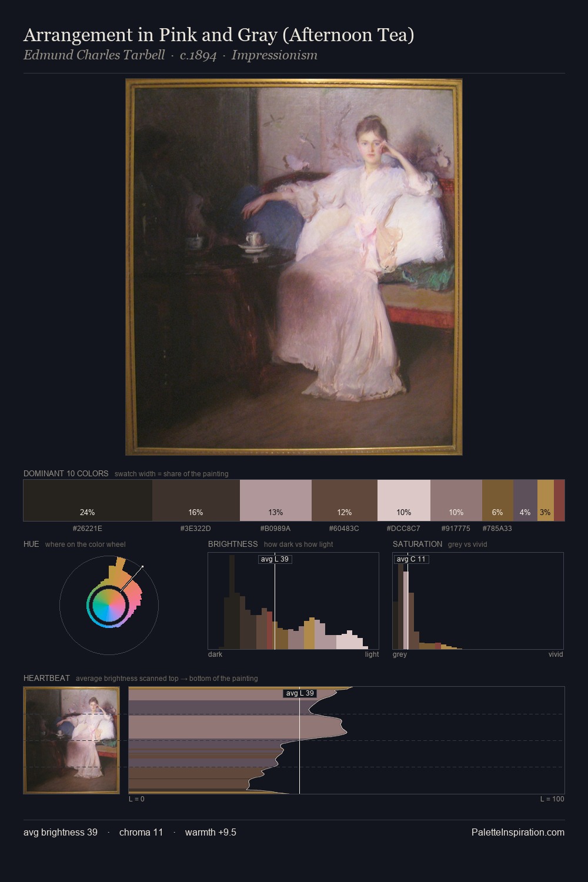Click the avg L 39 label in Brightness chart

[x=275, y=559]
